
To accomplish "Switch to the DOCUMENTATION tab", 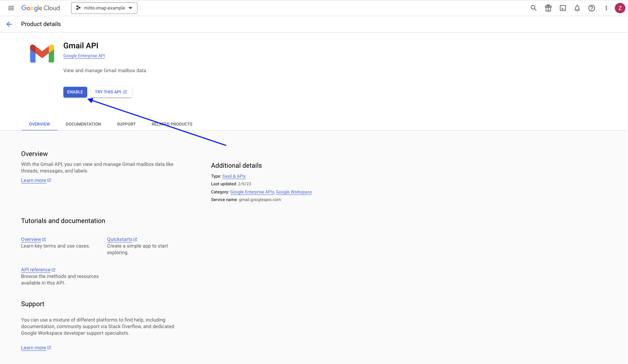I will pos(84,124).
